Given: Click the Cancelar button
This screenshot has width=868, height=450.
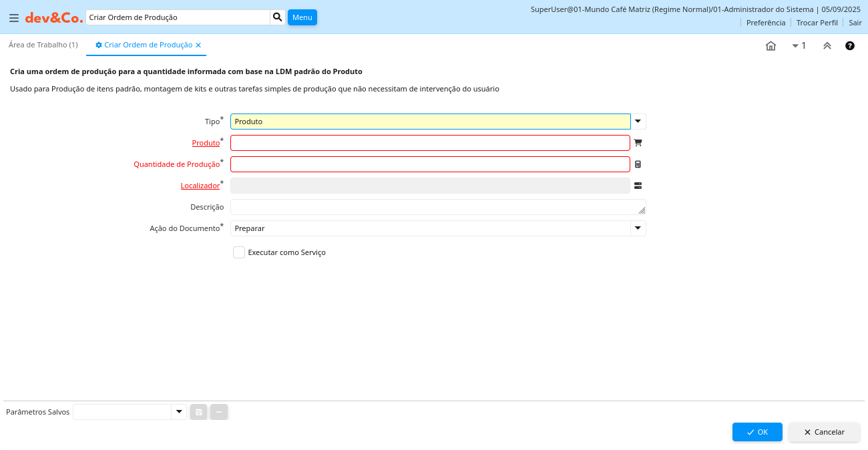Looking at the screenshot, I should (824, 432).
